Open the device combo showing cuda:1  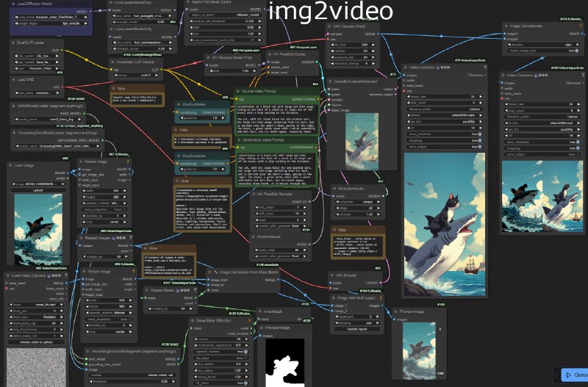click(x=135, y=75)
